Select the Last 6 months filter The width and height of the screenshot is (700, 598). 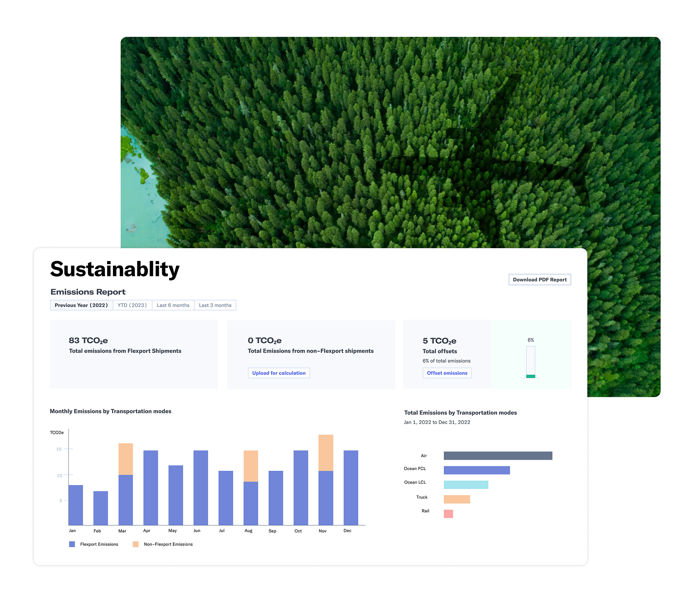pyautogui.click(x=173, y=305)
